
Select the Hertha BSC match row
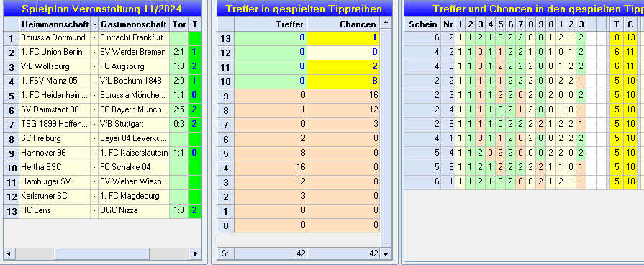[x=102, y=167]
